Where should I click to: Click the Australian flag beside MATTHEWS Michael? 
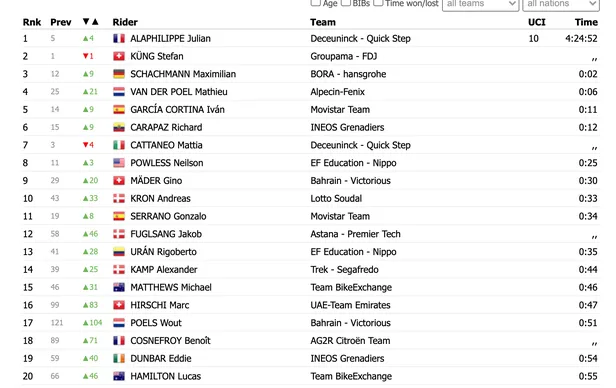(x=119, y=287)
